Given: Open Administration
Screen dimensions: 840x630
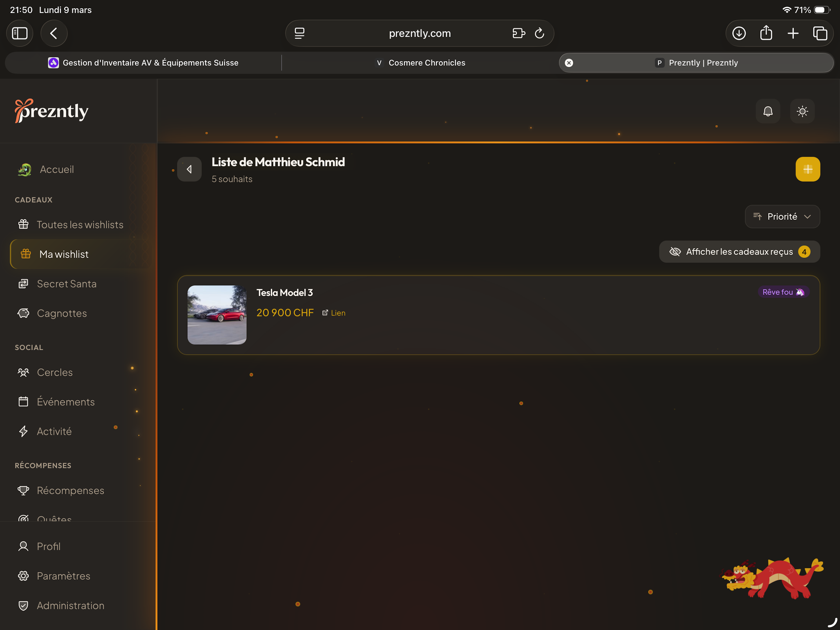Looking at the screenshot, I should point(78,606).
